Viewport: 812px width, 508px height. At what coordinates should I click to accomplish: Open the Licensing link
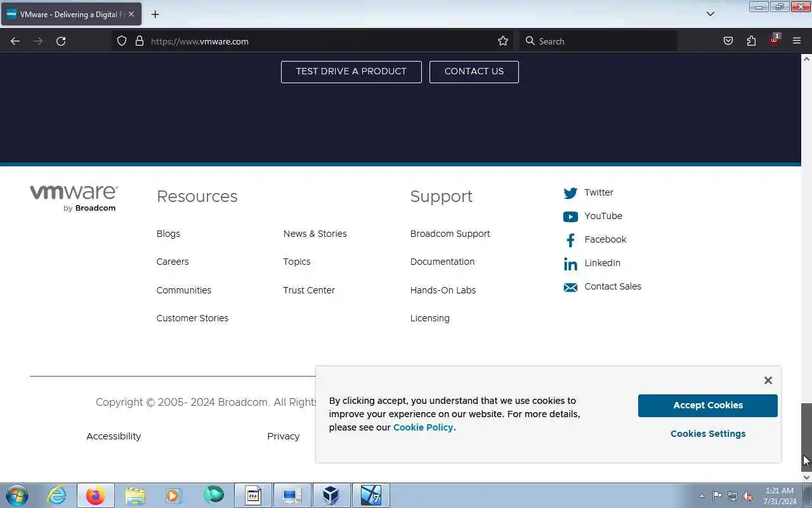point(430,318)
